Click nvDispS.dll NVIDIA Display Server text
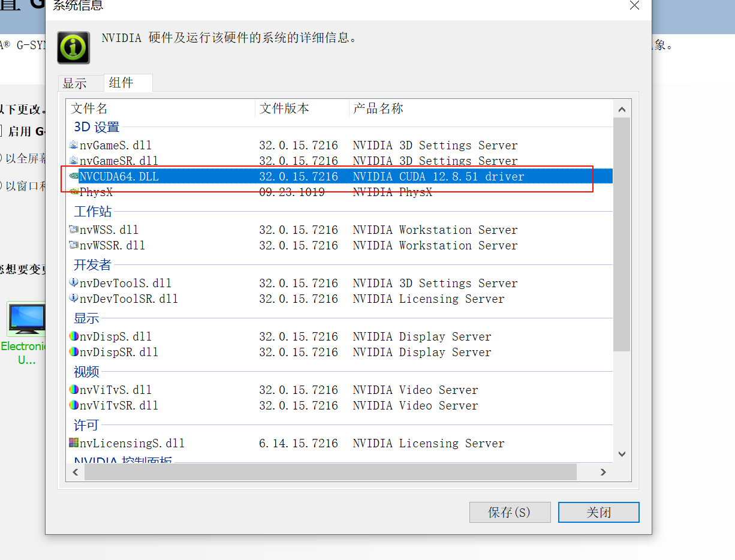Screen dimensions: 735x560 (422, 336)
